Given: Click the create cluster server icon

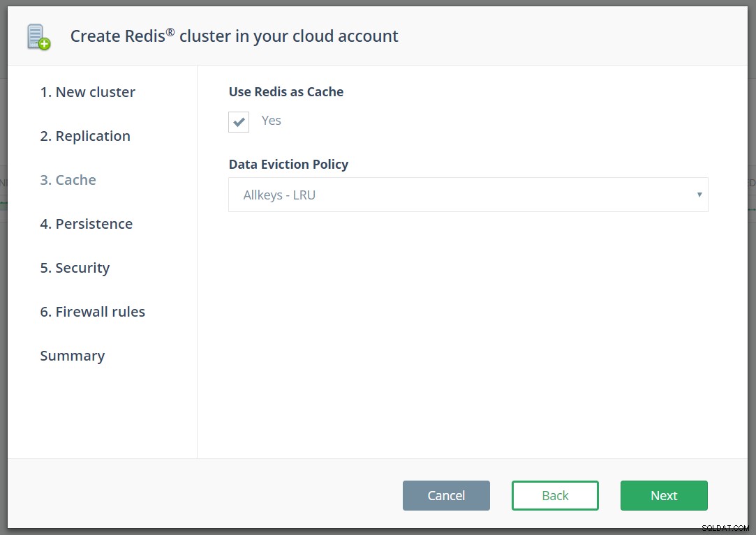Looking at the screenshot, I should point(38,37).
